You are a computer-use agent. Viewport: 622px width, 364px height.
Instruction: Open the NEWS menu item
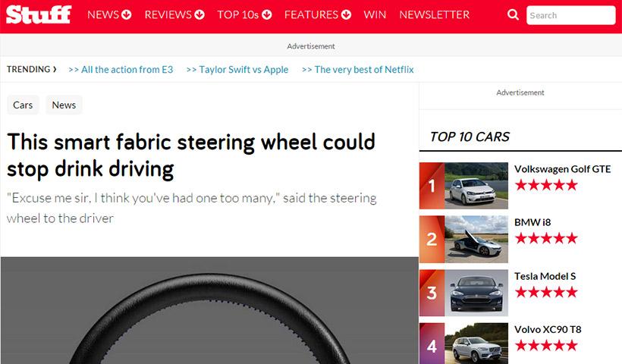[103, 14]
